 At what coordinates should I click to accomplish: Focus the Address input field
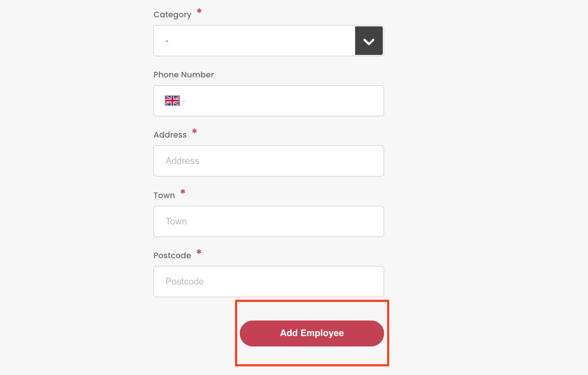pos(269,161)
